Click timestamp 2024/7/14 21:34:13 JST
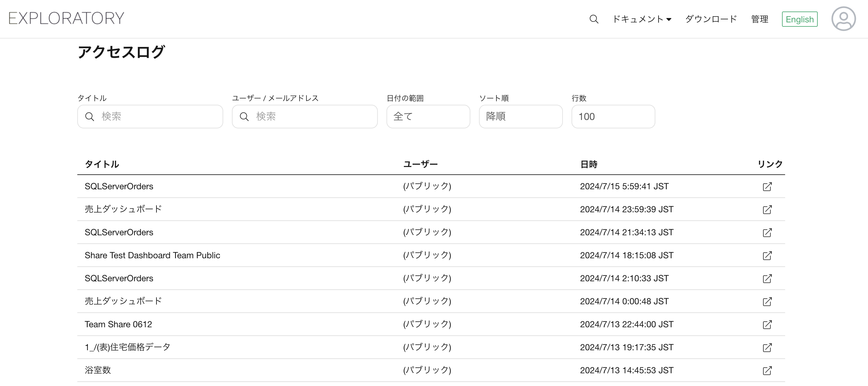The image size is (868, 386). [x=627, y=232]
